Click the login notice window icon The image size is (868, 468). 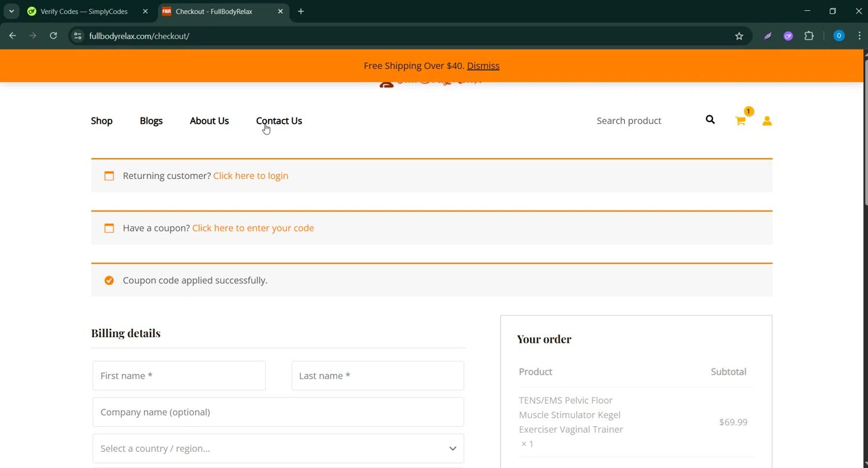coord(109,175)
